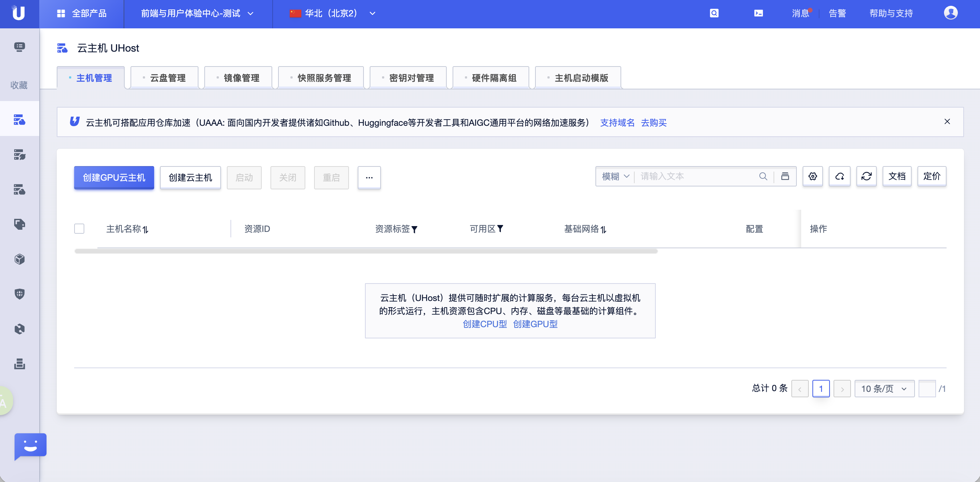Expand the region selector 华北（北京2）
Viewport: 980px width, 482px height.
[x=332, y=13]
